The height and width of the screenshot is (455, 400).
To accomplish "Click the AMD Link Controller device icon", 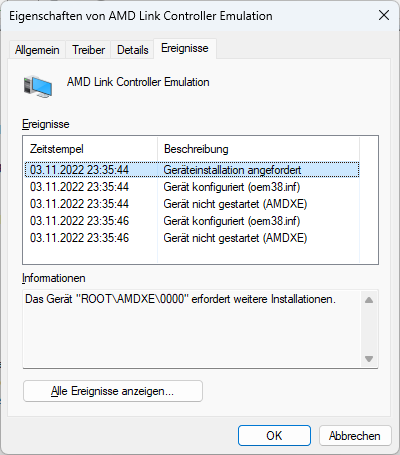I will point(38,86).
